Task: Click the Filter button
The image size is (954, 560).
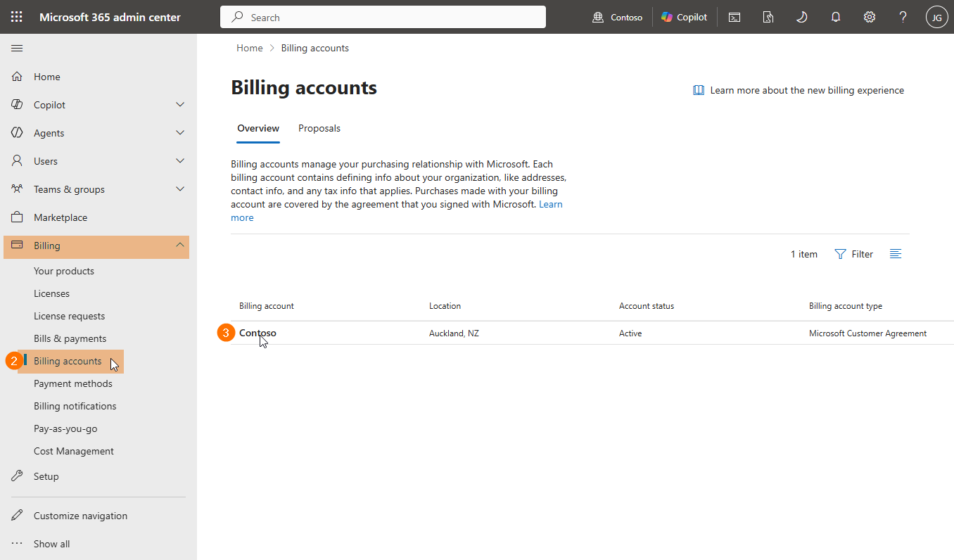Action: click(853, 254)
